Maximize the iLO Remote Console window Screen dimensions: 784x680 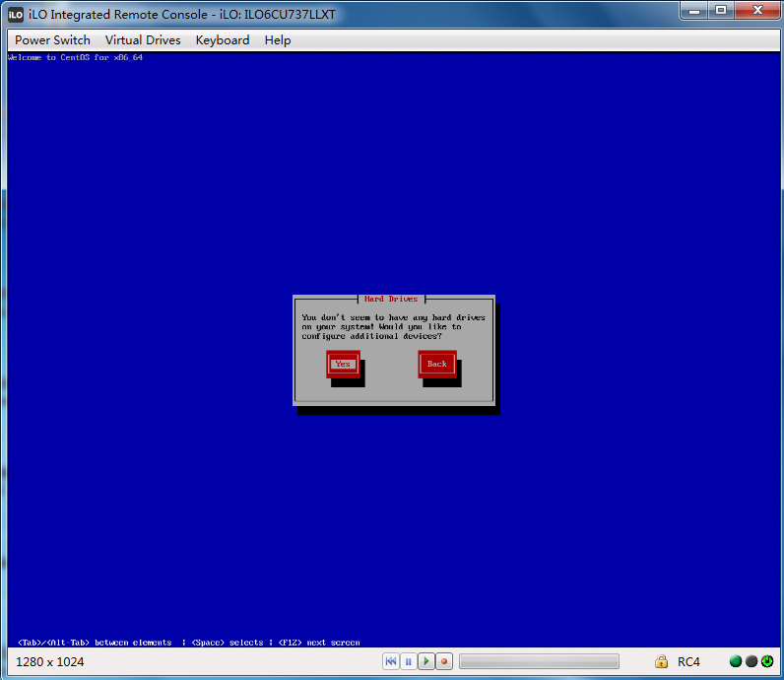[721, 11]
